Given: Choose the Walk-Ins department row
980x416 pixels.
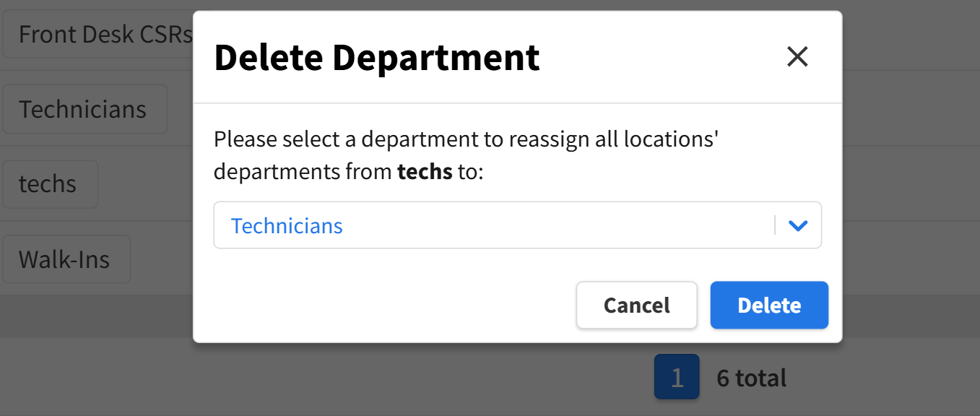Looking at the screenshot, I should point(66,259).
